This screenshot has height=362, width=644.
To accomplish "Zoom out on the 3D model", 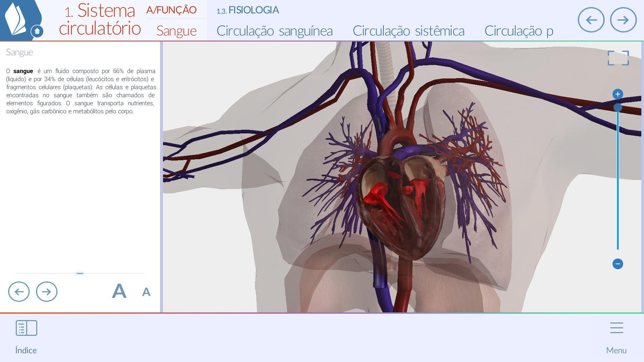I will [x=618, y=264].
